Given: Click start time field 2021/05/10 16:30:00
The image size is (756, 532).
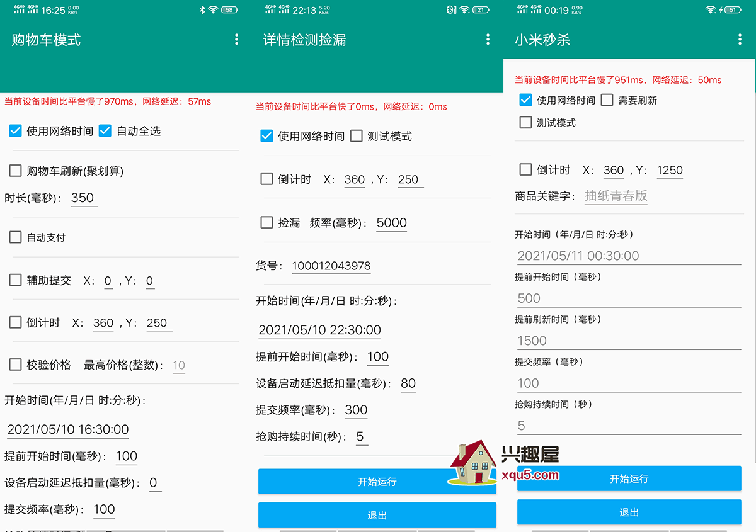Looking at the screenshot, I should [68, 429].
